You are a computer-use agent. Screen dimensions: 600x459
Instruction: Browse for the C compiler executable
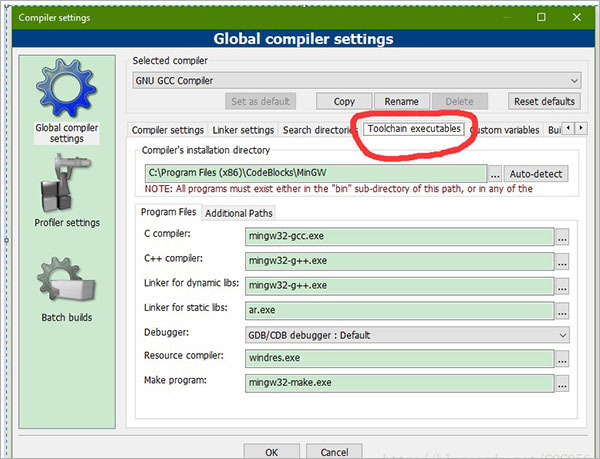point(562,237)
